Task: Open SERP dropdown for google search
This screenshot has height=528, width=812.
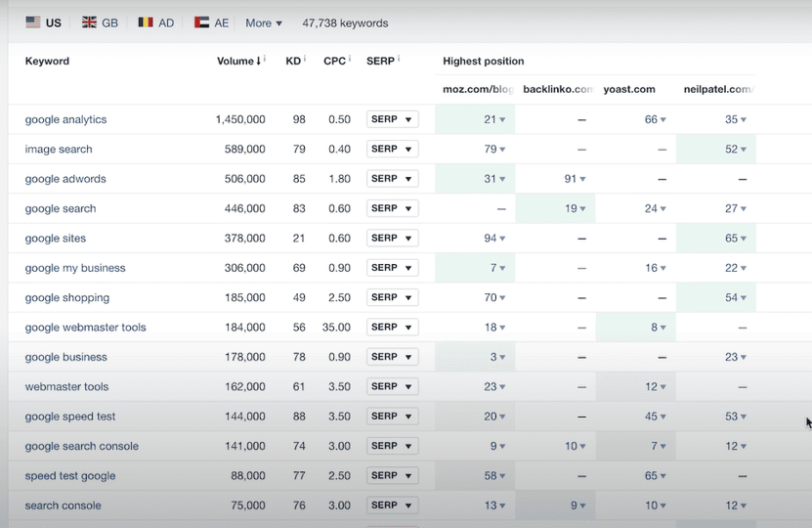Action: pyautogui.click(x=392, y=208)
